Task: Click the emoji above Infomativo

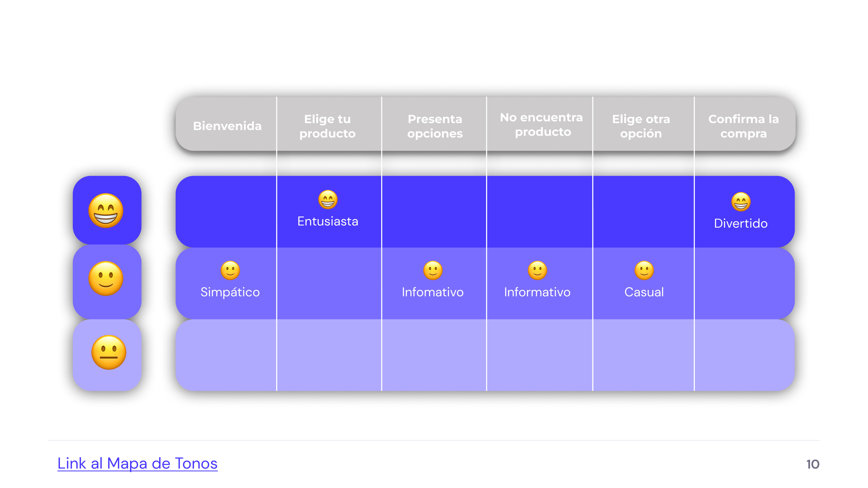Action: click(x=433, y=270)
